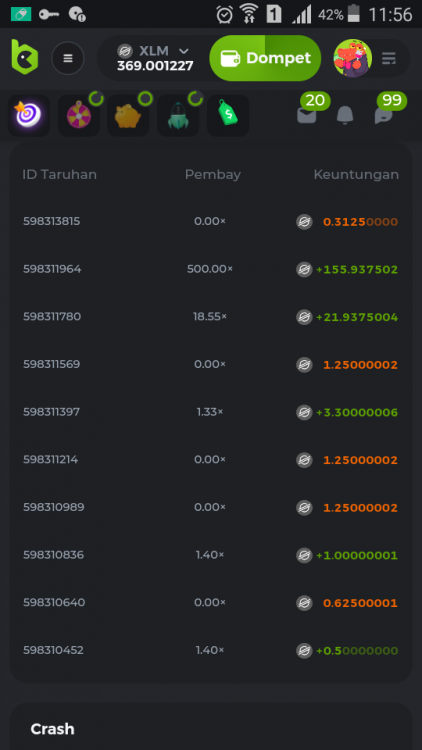This screenshot has width=422, height=750.
Task: Open the piggy bank rewards icon
Action: [x=128, y=115]
